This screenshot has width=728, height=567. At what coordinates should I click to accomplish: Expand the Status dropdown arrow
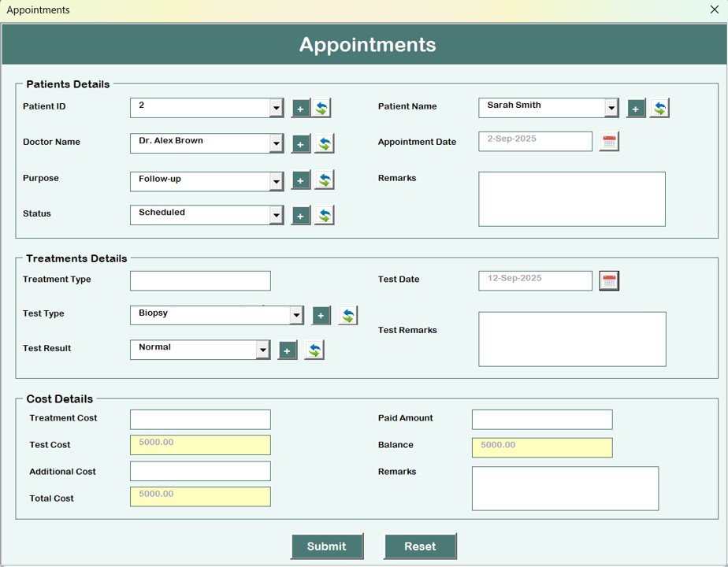click(x=277, y=215)
